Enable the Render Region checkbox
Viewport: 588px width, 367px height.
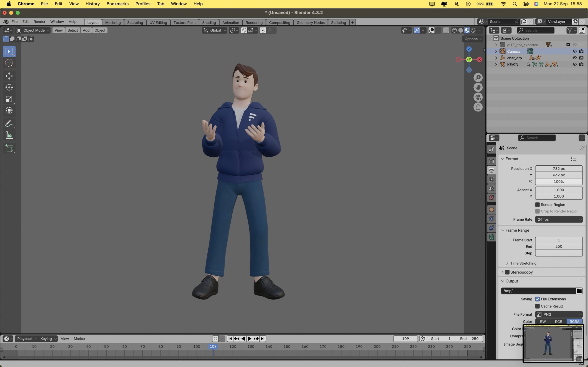click(x=537, y=205)
